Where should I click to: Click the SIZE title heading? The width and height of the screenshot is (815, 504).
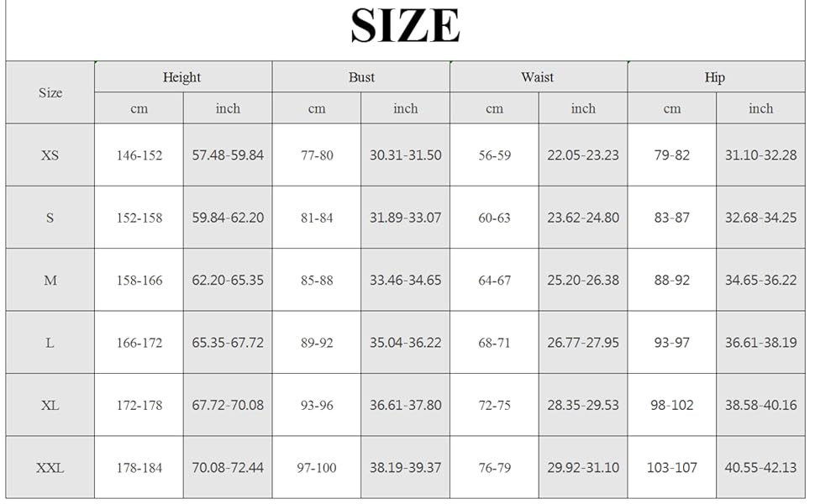(405, 27)
